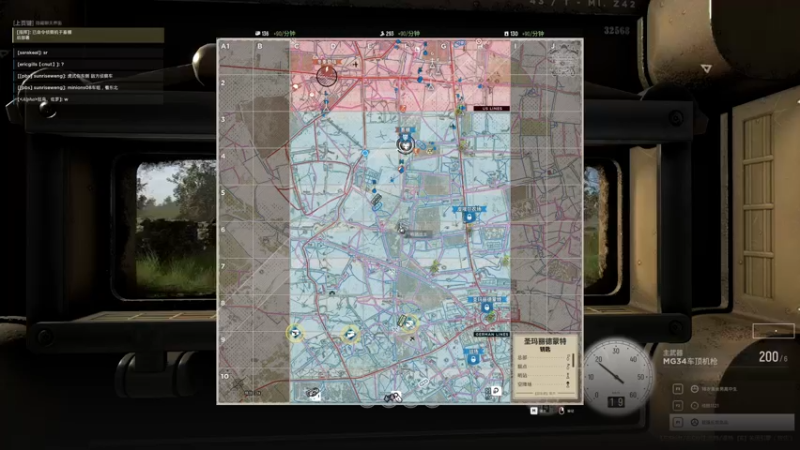
Task: Click the orange marker on the front line
Action: 403,108
